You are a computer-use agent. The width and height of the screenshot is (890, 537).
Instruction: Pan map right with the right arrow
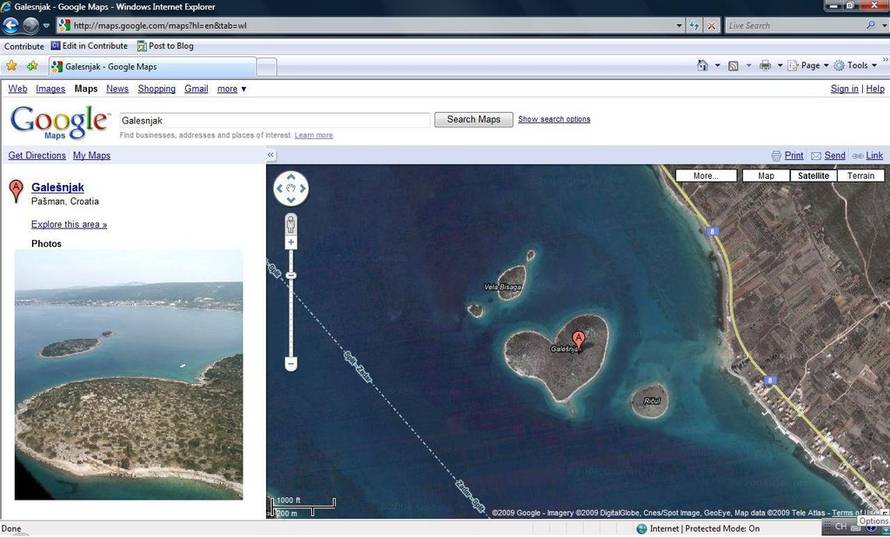(303, 188)
